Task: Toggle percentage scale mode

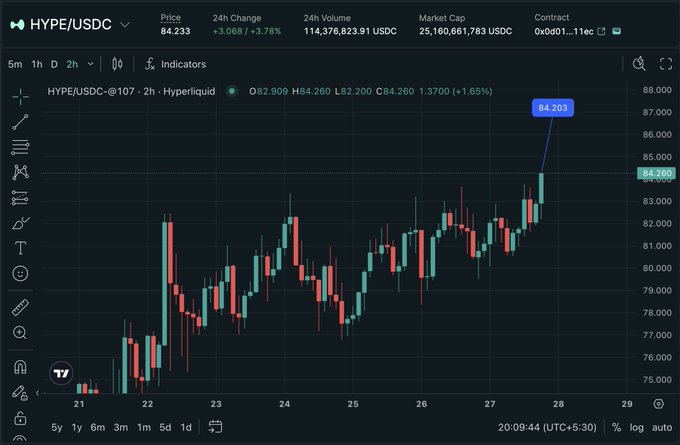Action: 616,427
